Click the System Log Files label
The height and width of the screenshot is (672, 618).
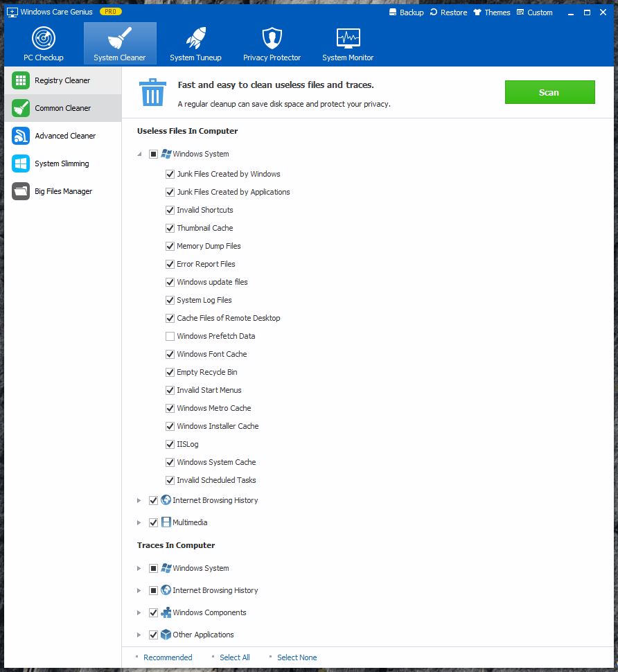(x=204, y=300)
